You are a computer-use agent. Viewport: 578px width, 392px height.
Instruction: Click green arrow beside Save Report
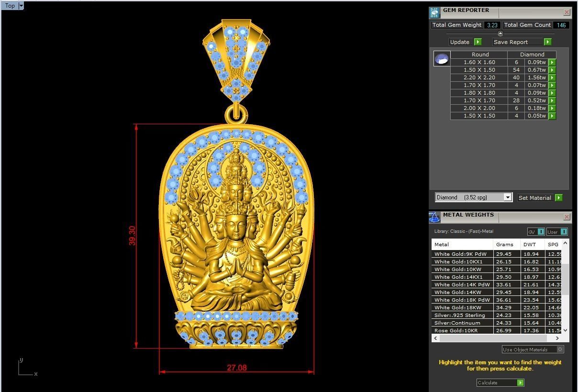click(548, 42)
